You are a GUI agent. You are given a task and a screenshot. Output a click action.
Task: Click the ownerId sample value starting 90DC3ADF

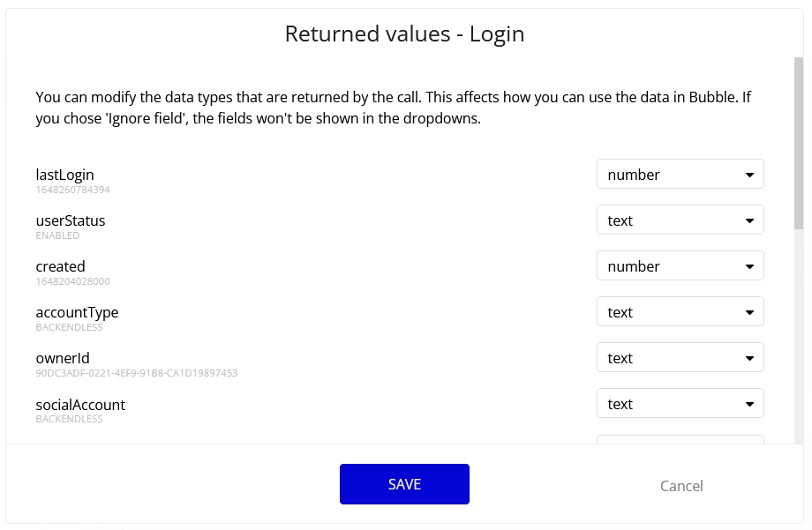coord(136,373)
